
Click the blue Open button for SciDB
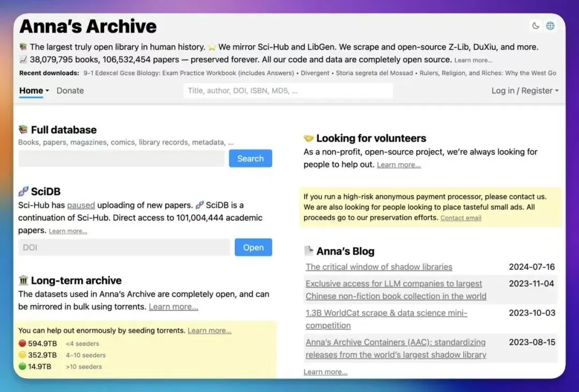click(253, 247)
